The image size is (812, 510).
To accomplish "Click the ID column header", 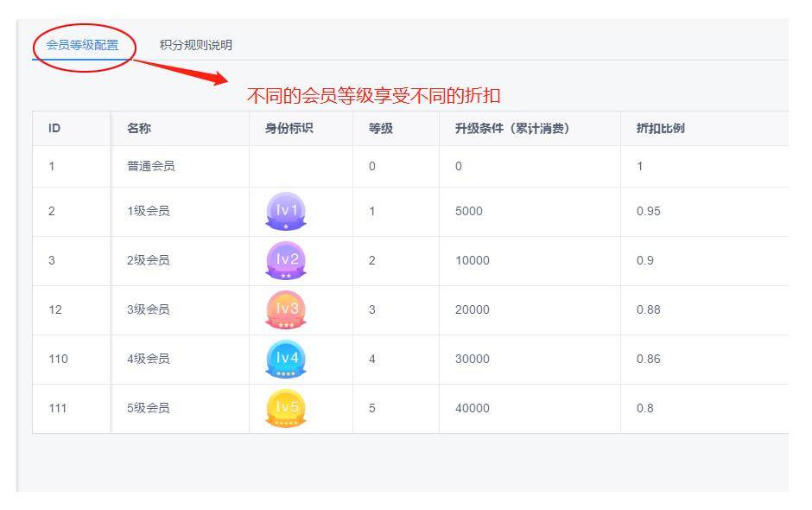I will coord(54,128).
